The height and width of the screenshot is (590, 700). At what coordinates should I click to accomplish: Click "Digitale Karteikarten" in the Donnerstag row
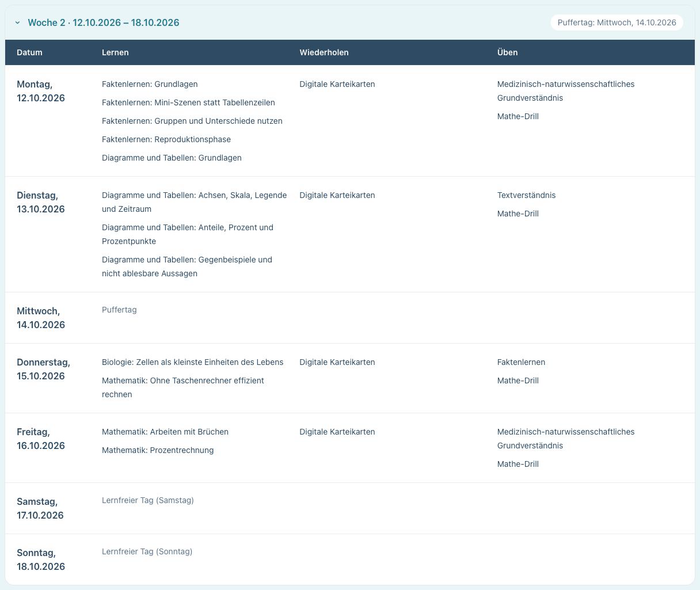click(337, 362)
